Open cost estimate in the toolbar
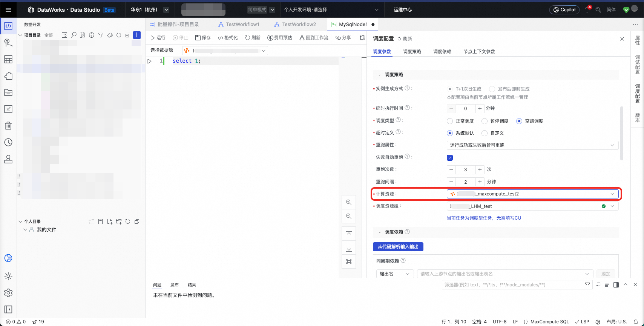This screenshot has width=644, height=326. pyautogui.click(x=280, y=38)
